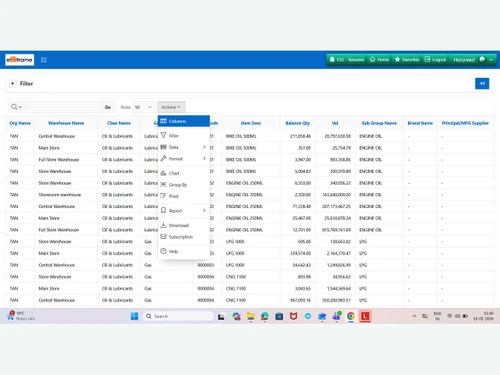The height and width of the screenshot is (375, 500).
Task: Open the search column selector magnifier
Action: click(x=16, y=107)
